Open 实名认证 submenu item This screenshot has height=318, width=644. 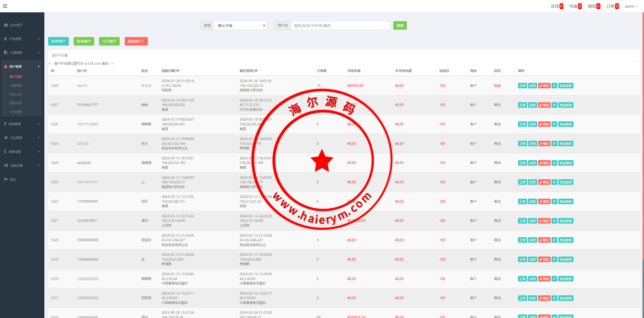point(16,94)
